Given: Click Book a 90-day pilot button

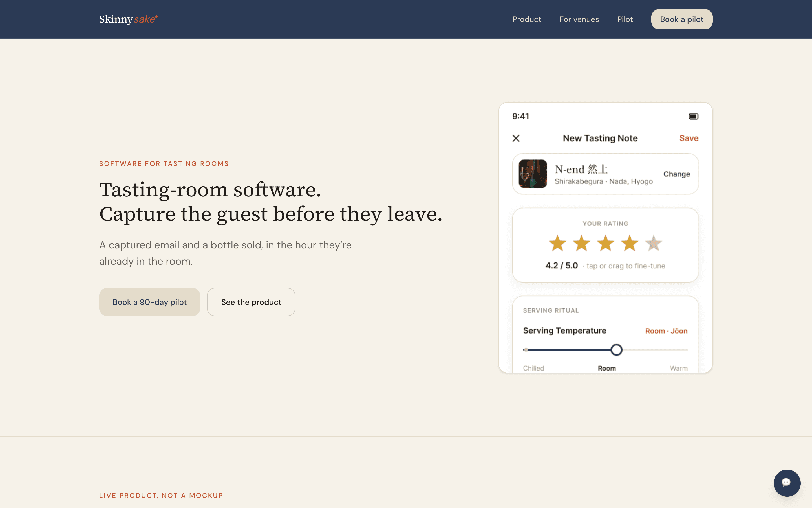Looking at the screenshot, I should 150,302.
